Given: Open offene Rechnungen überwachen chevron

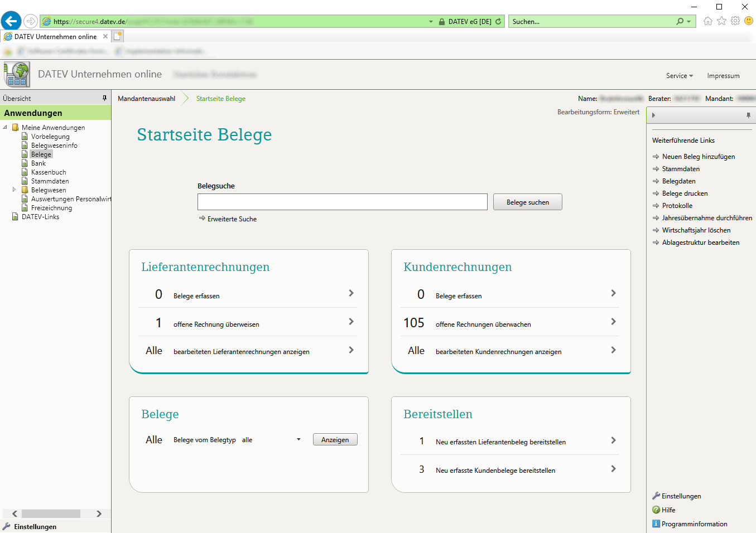Looking at the screenshot, I should (x=613, y=322).
